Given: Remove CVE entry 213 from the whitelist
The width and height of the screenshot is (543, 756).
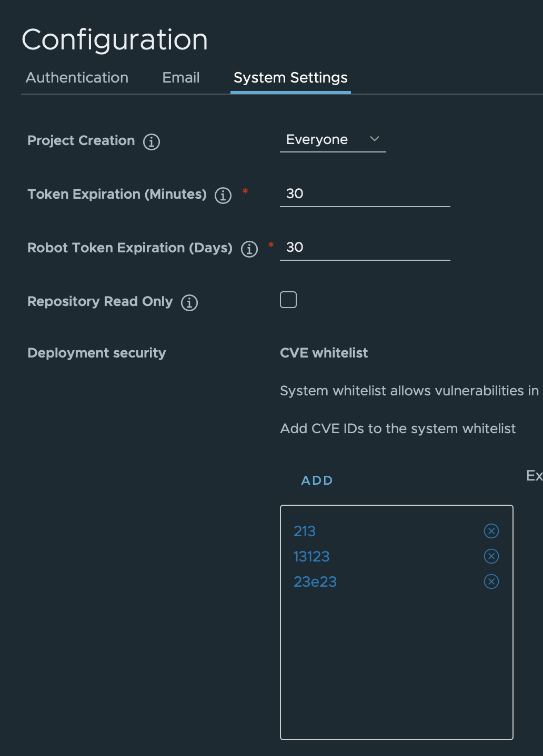Looking at the screenshot, I should pyautogui.click(x=490, y=531).
